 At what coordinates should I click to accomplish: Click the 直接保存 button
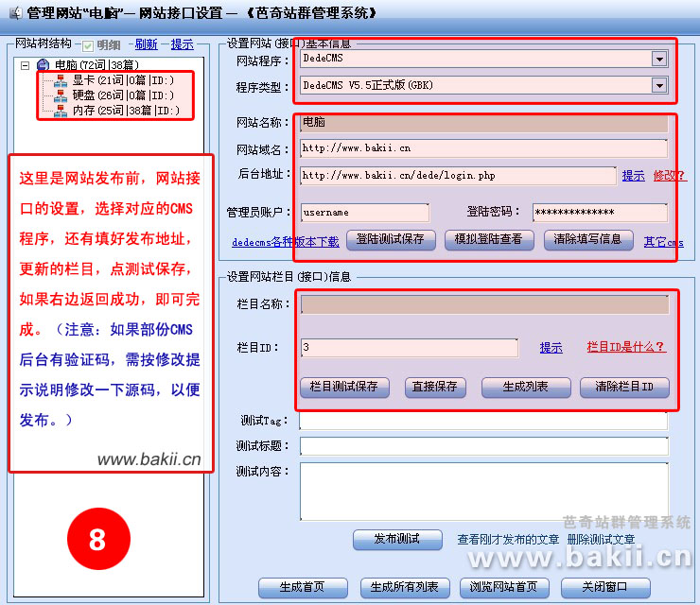pos(435,387)
